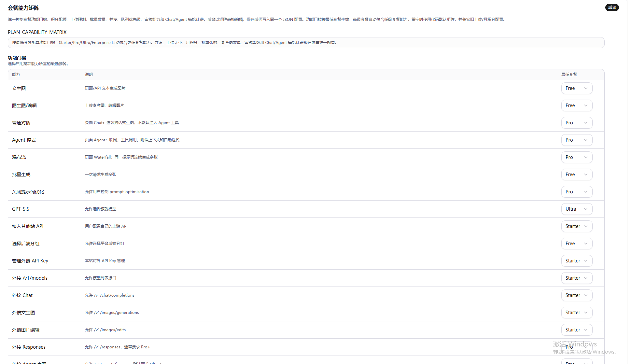Click the 页面/API 文本生成图片 description
The width and height of the screenshot is (632, 364).
(x=105, y=88)
